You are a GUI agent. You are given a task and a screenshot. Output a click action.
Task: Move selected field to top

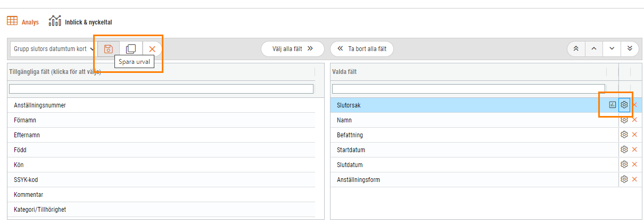[x=576, y=49]
